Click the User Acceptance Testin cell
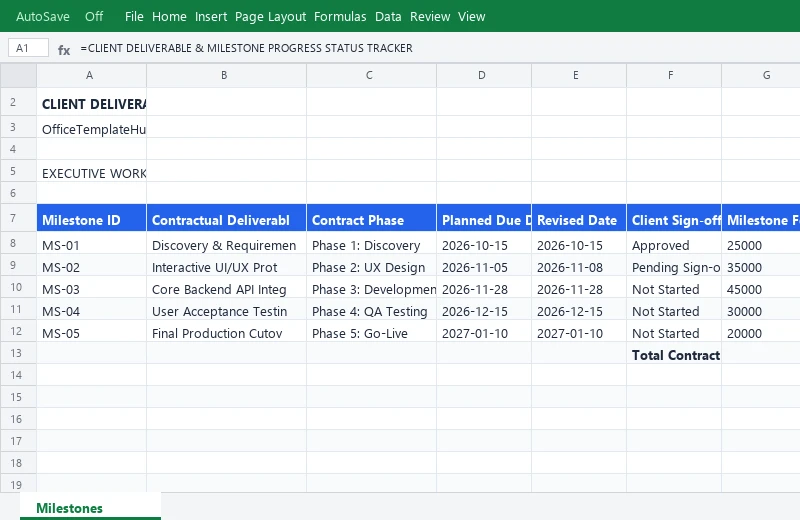This screenshot has width=800, height=520. [227, 311]
